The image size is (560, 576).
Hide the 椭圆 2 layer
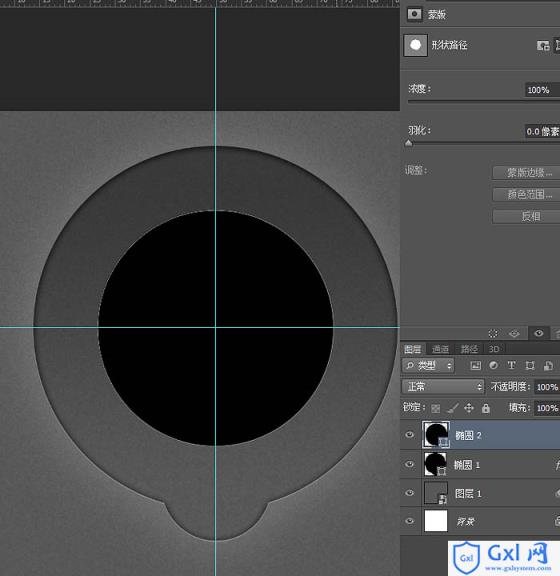click(409, 435)
